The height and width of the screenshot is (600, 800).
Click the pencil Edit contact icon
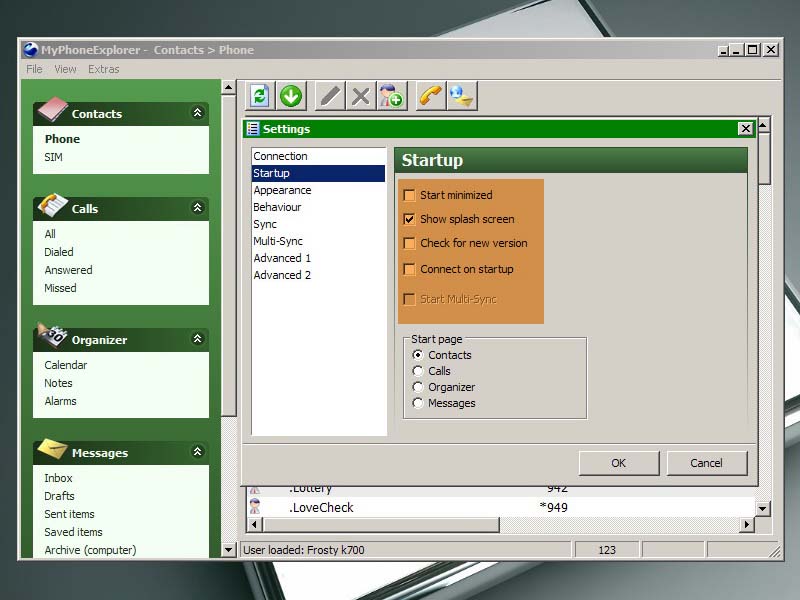[330, 96]
